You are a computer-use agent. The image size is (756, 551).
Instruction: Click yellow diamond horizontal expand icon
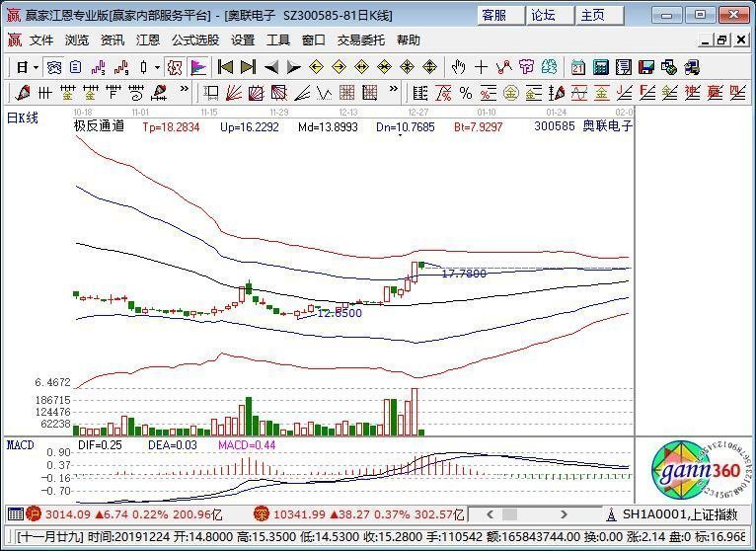pos(361,67)
